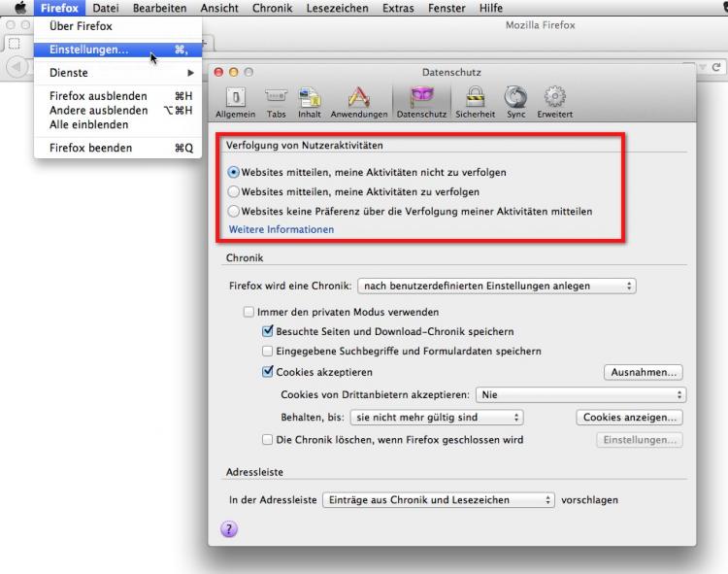The height and width of the screenshot is (574, 728).
Task: Open the third-party cookies 'Nie' dropdown
Action: coord(580,395)
